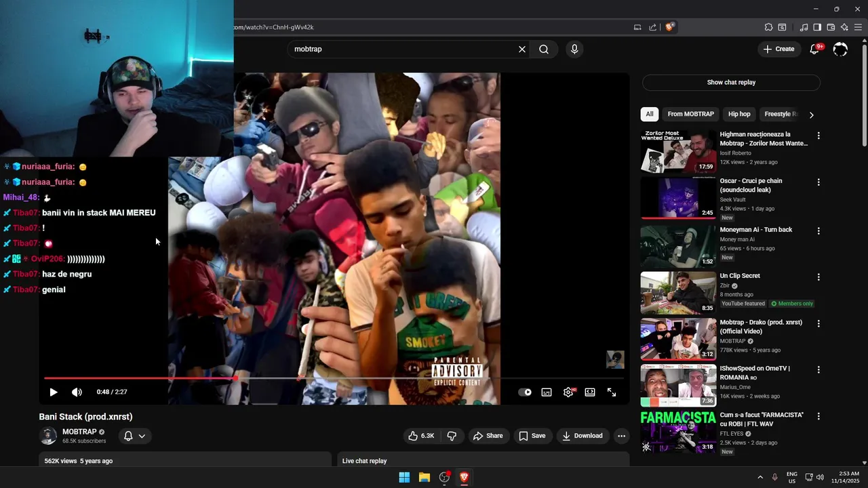
Task: Open Highman reactioneaza la Mobtrap thumbnail
Action: (x=678, y=152)
